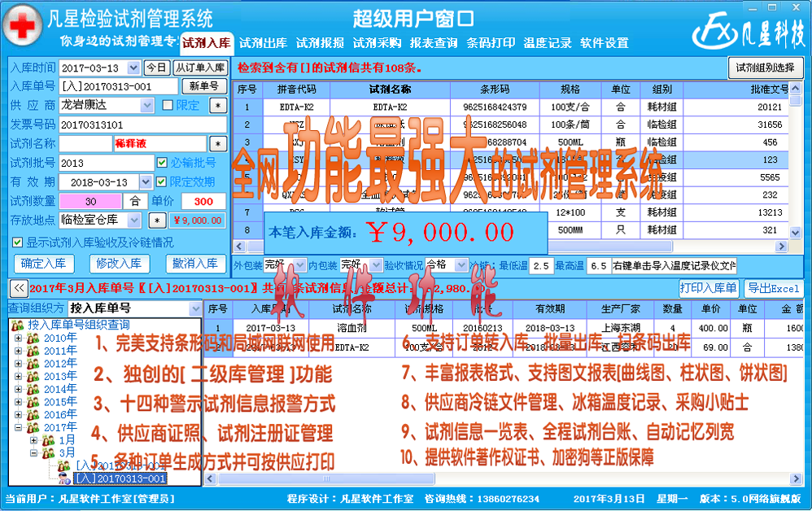Click the 条形码 column header
The width and height of the screenshot is (812, 511).
[x=495, y=90]
